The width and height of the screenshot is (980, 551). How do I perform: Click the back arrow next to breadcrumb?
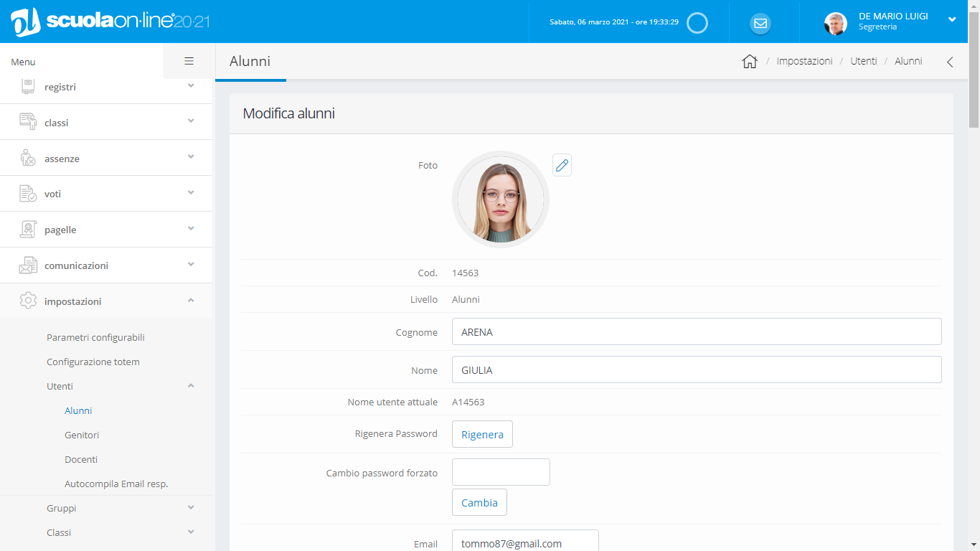[950, 62]
